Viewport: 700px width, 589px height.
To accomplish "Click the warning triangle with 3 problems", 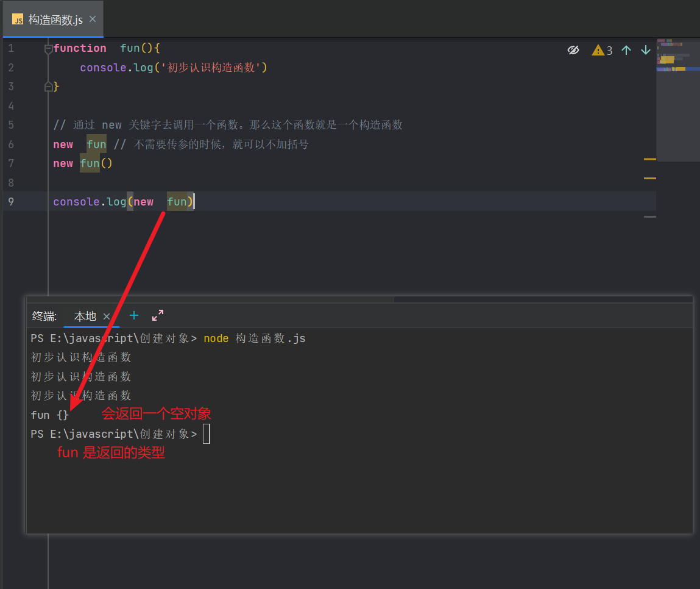I will (602, 50).
